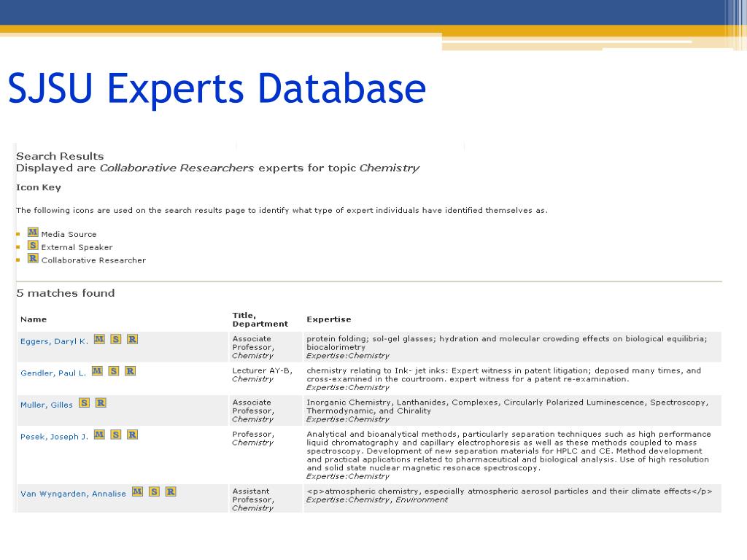The image size is (747, 560).
Task: Click the R icon beside Eggers, Daryl K.
Action: pos(133,339)
